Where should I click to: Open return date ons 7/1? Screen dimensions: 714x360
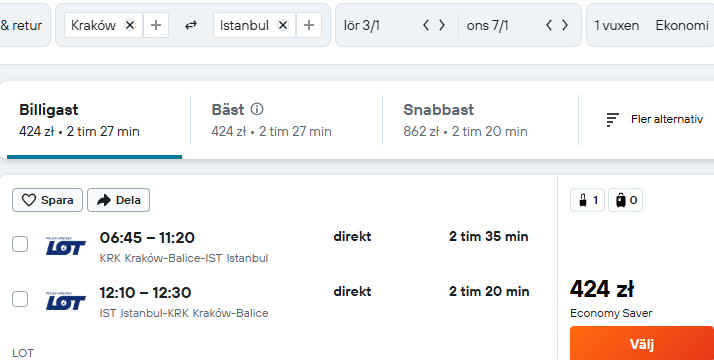(487, 25)
